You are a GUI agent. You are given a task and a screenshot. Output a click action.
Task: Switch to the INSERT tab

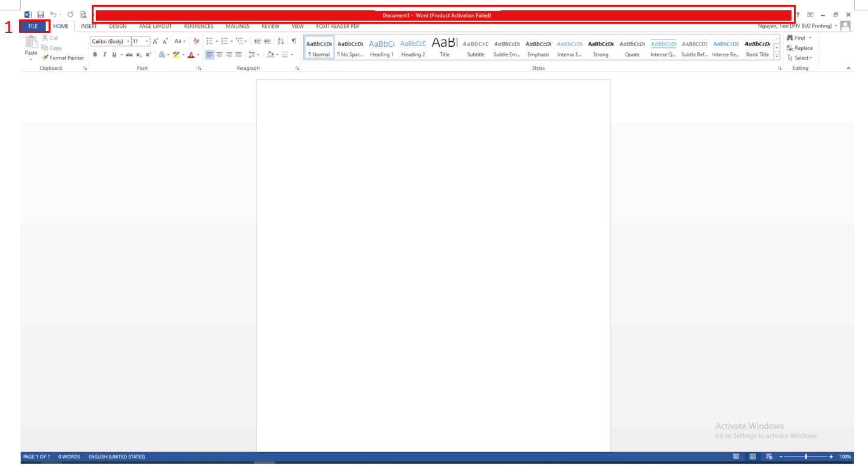click(89, 26)
